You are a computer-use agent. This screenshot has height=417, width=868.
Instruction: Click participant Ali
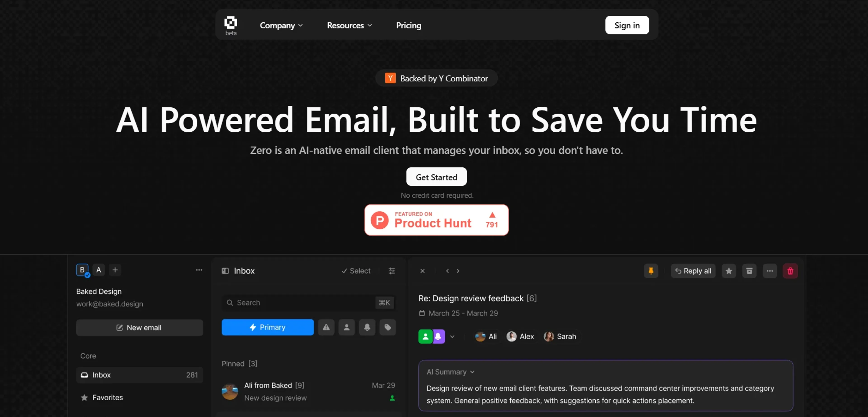486,336
